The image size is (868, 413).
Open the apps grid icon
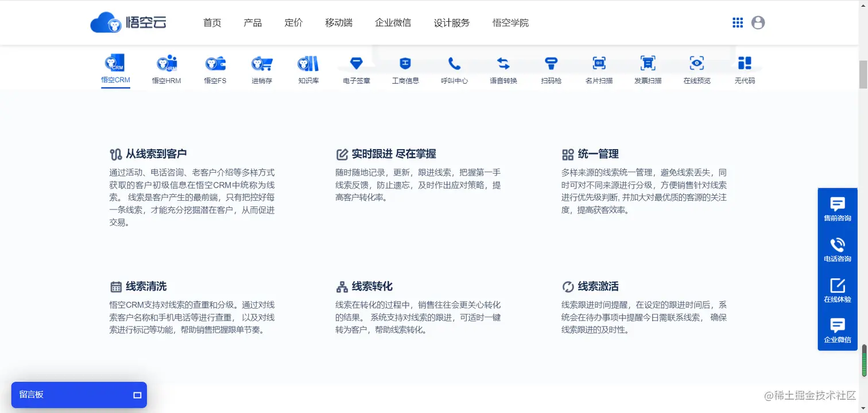point(738,22)
